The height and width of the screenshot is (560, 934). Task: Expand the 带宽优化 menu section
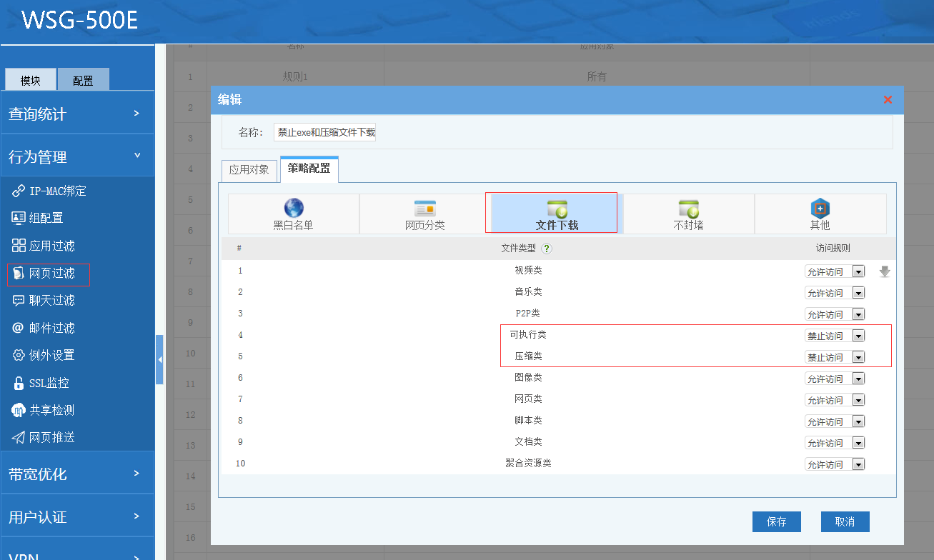point(77,474)
